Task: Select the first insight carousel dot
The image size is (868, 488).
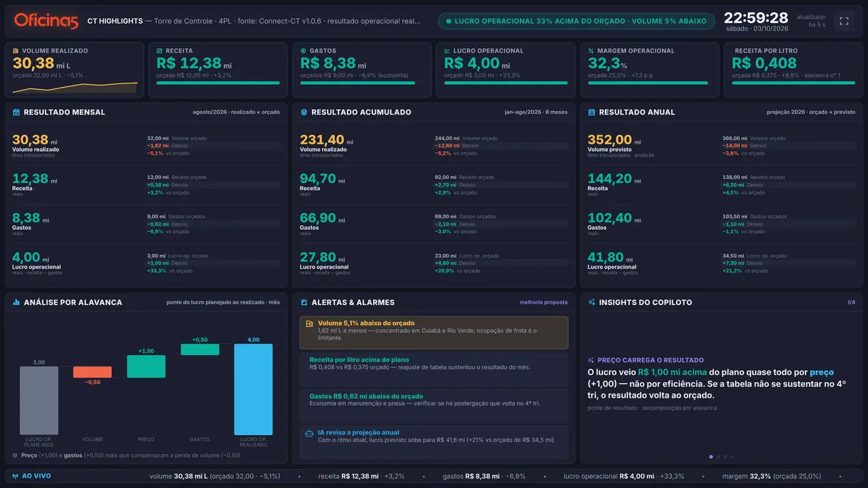Action: (x=711, y=457)
